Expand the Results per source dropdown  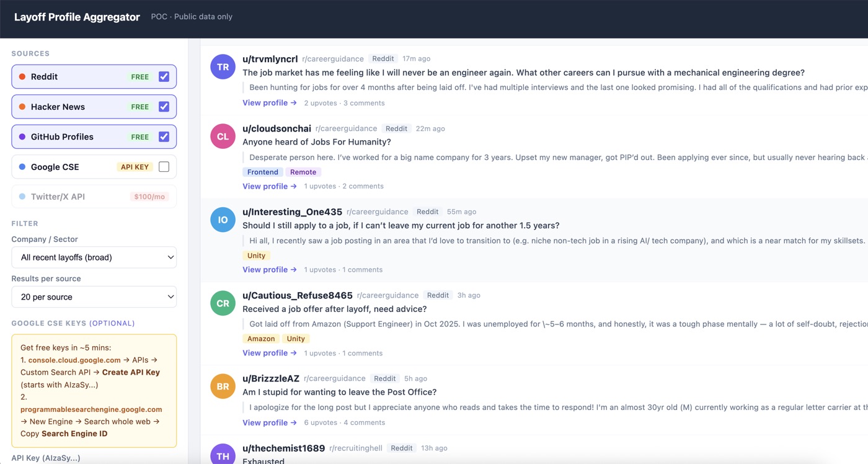pyautogui.click(x=94, y=297)
